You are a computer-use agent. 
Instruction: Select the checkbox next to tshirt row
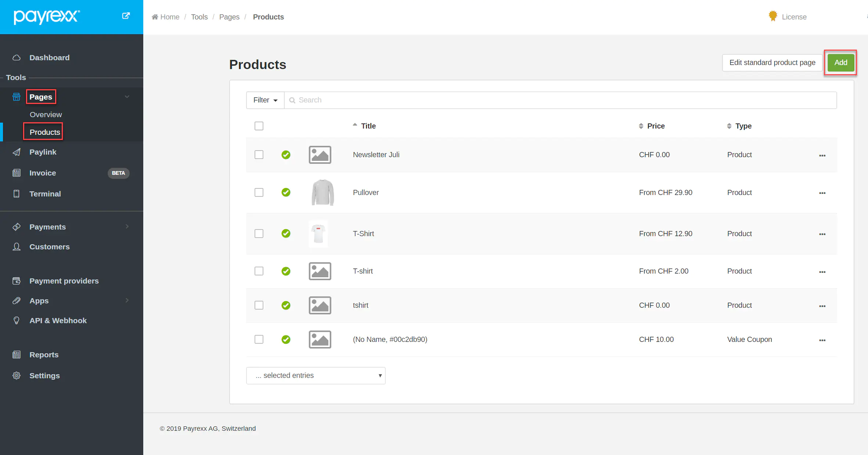259,305
